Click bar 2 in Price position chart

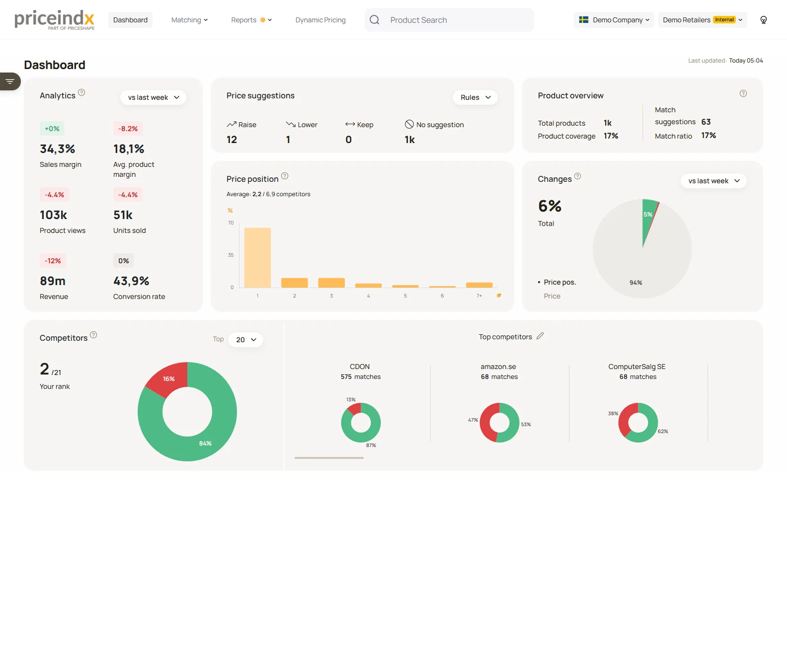tap(295, 283)
